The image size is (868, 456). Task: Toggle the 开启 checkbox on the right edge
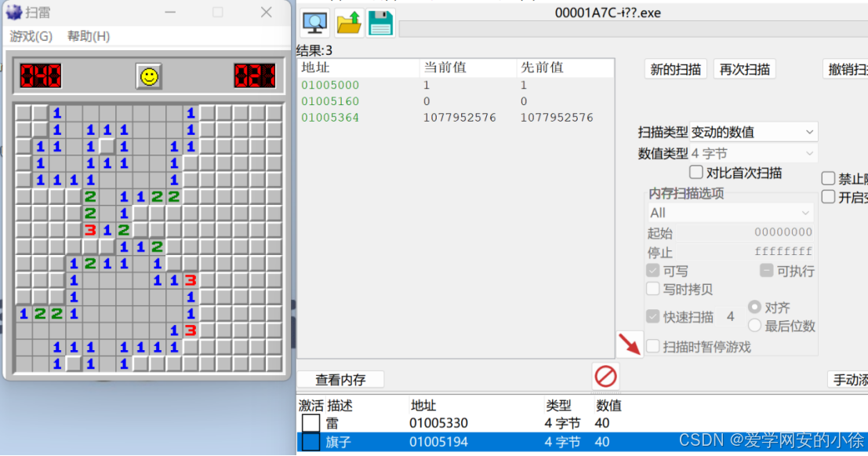point(828,197)
